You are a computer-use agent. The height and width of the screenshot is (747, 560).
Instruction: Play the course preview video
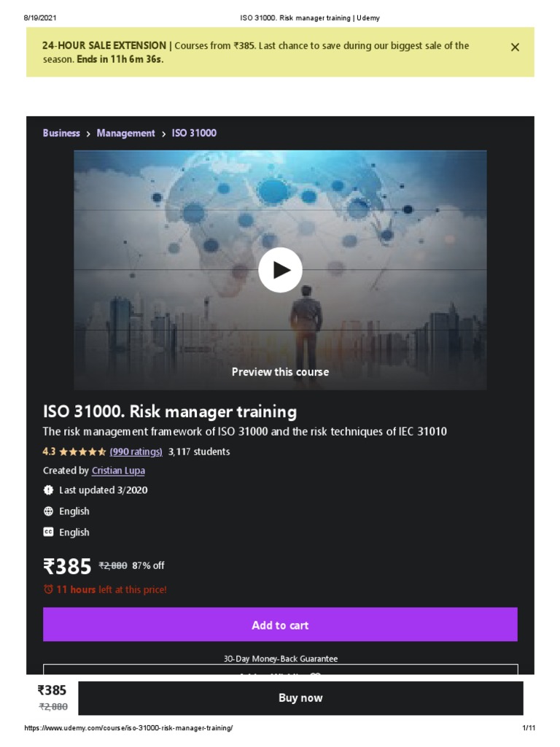pos(280,270)
